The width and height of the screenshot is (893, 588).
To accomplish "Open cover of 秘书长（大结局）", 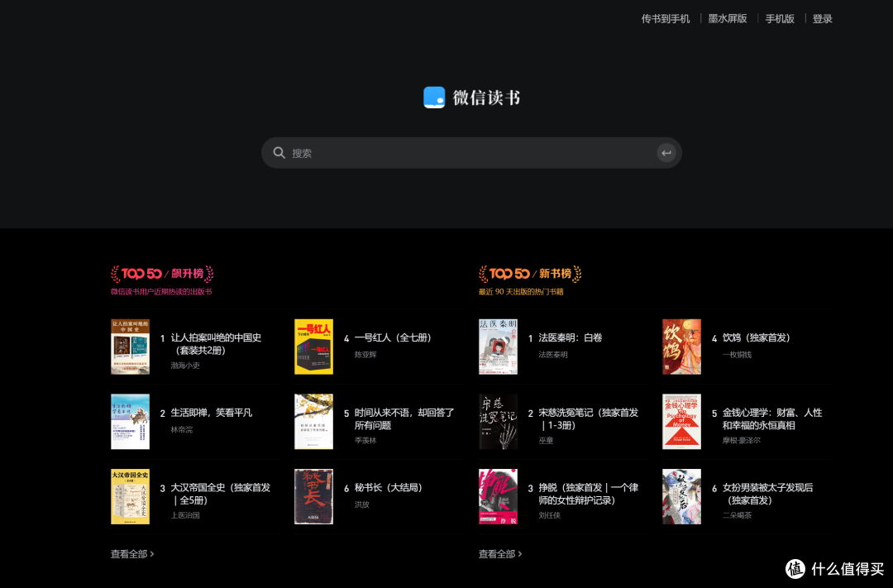I will coord(314,496).
